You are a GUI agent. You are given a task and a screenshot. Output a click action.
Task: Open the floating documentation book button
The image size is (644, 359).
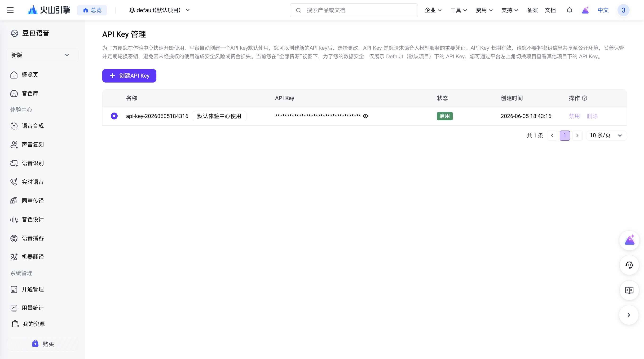[629, 290]
